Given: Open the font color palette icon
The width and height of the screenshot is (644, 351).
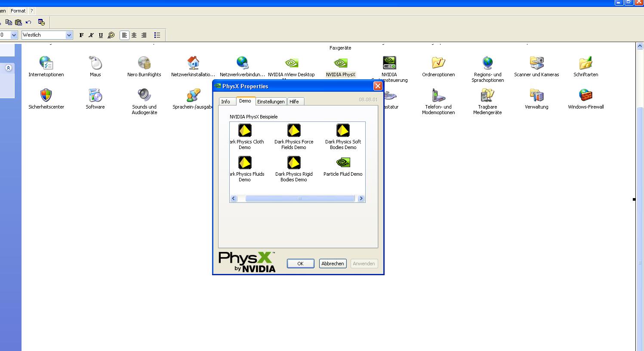Looking at the screenshot, I should pos(111,35).
